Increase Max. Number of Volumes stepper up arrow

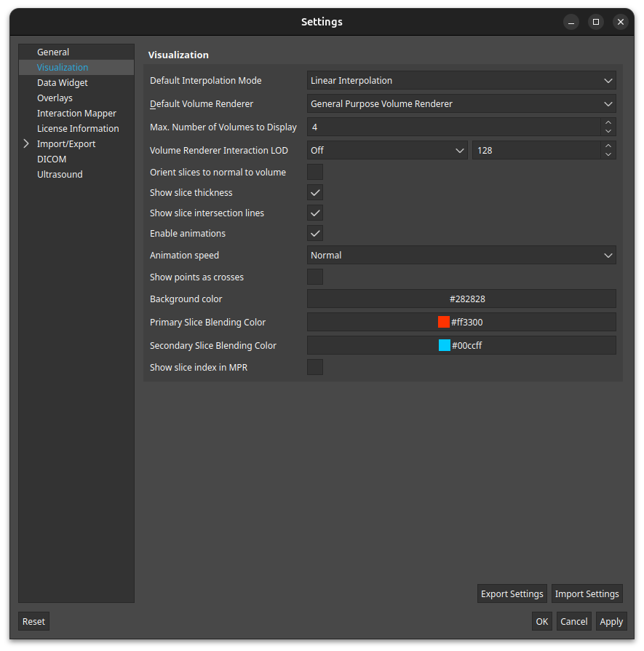coord(608,122)
